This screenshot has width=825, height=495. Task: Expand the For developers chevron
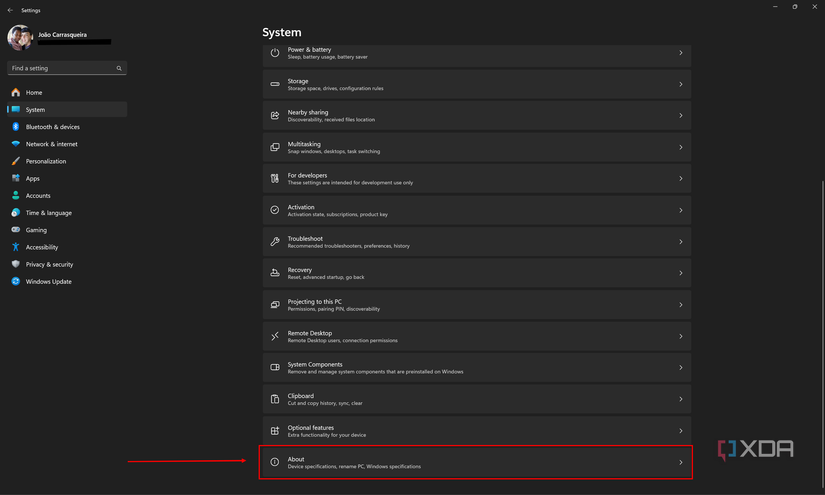pos(681,179)
